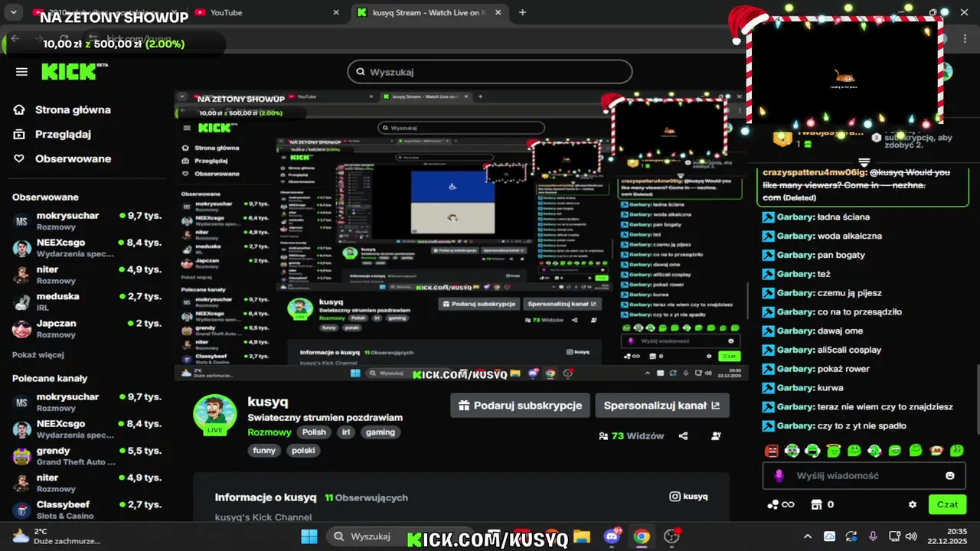The height and width of the screenshot is (551, 980).
Task: Click chat message 'woda alkaiczna'
Action: pos(850,236)
